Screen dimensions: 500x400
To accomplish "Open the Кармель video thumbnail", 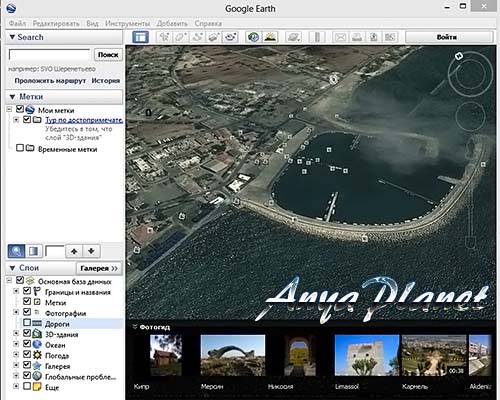I will coord(434,355).
